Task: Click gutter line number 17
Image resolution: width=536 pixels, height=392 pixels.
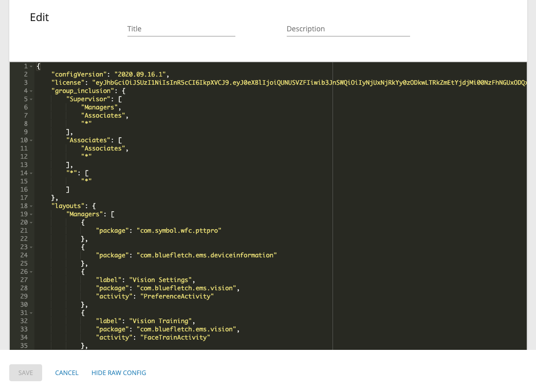Action: click(x=24, y=198)
